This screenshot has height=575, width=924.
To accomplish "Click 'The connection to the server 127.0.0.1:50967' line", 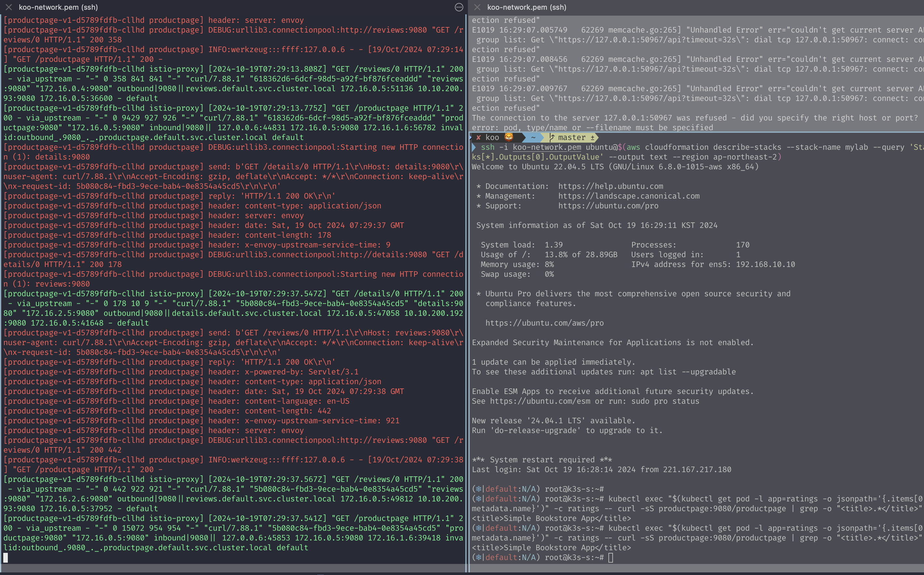I will [695, 118].
